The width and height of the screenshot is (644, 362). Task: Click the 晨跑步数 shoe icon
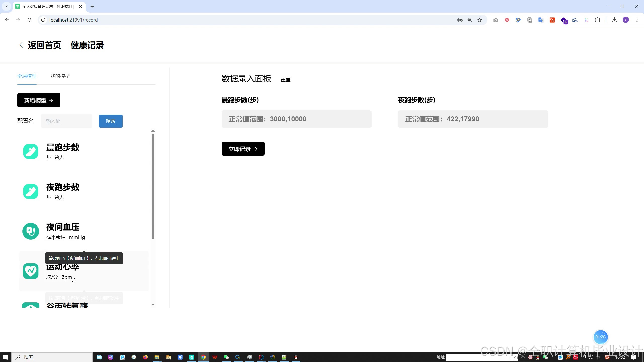[31, 151]
